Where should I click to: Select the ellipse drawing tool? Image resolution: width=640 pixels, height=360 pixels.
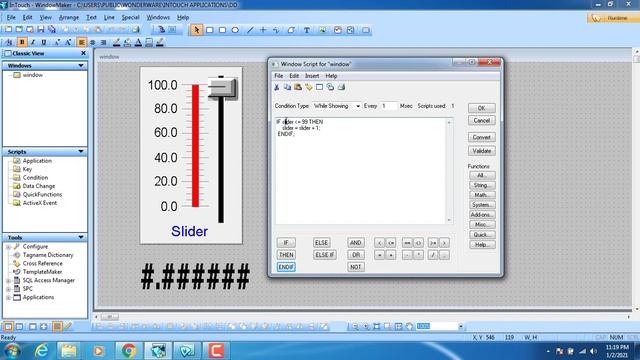(235, 30)
